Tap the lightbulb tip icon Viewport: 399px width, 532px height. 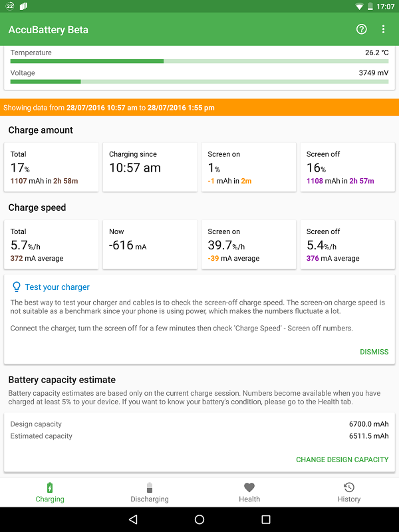pyautogui.click(x=17, y=287)
